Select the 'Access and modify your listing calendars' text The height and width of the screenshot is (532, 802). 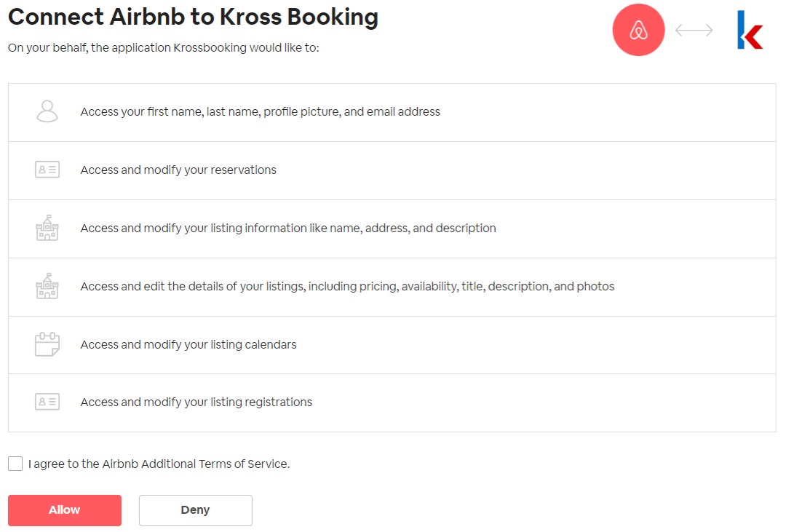[x=188, y=344]
